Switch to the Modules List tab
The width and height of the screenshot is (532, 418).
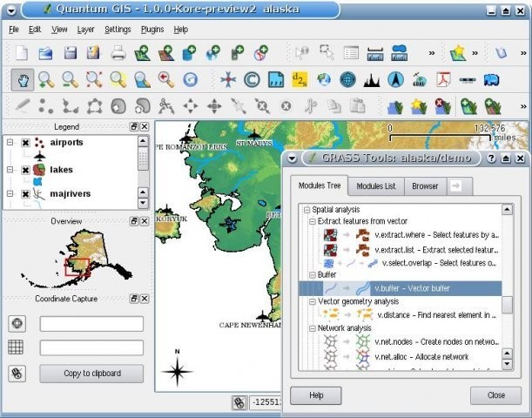click(376, 186)
